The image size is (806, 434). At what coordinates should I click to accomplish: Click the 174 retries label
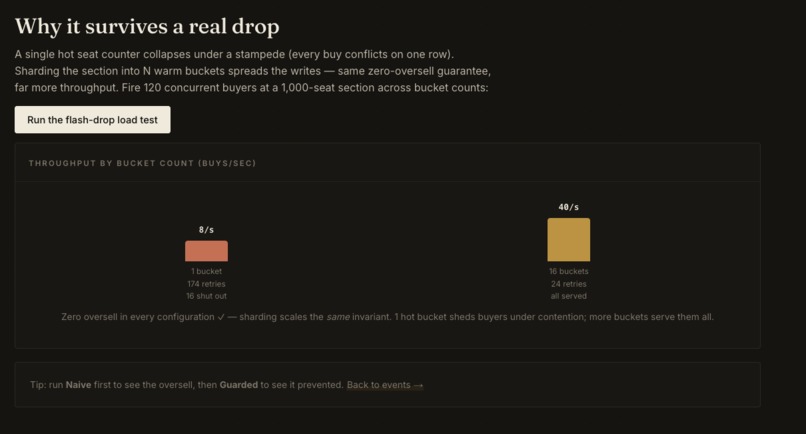click(x=207, y=284)
